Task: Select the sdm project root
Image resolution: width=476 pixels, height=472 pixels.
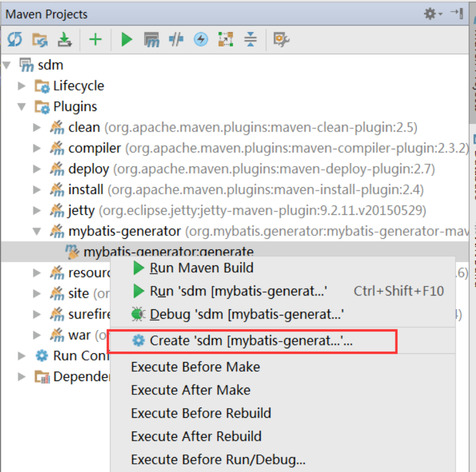Action: pos(51,65)
